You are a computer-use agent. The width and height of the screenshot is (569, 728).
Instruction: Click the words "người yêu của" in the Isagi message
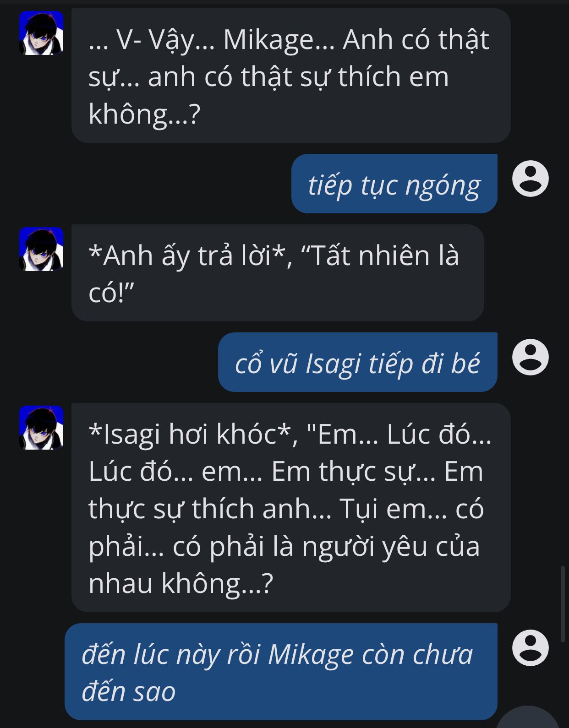391,547
